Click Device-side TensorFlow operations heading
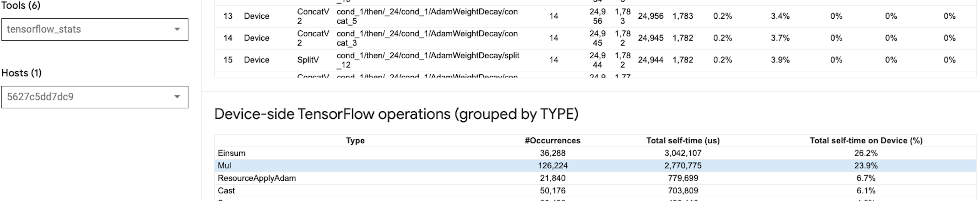 [x=396, y=114]
